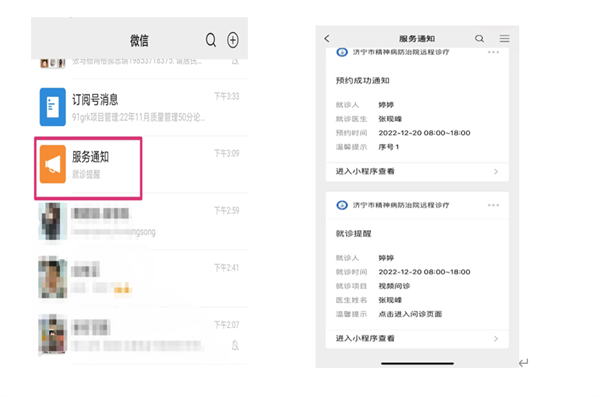Select the 服务通知 chat entry
Viewport: 600px width, 397px height.
pos(140,165)
